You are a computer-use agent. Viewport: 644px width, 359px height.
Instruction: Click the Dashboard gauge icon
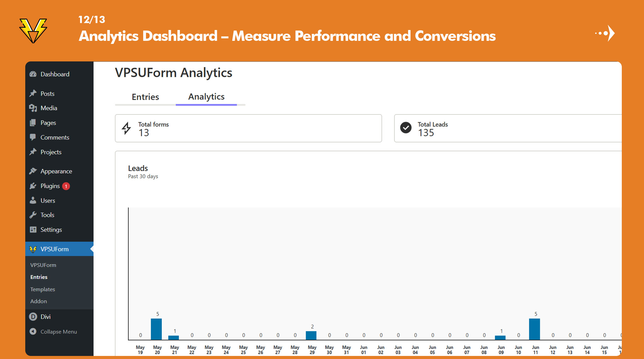(33, 74)
